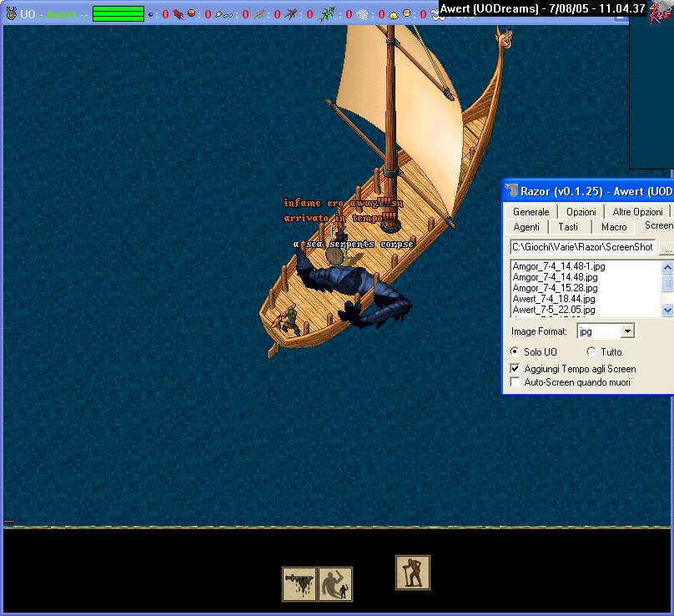Click the screenshot folder path field
674x616 pixels.
pos(582,247)
